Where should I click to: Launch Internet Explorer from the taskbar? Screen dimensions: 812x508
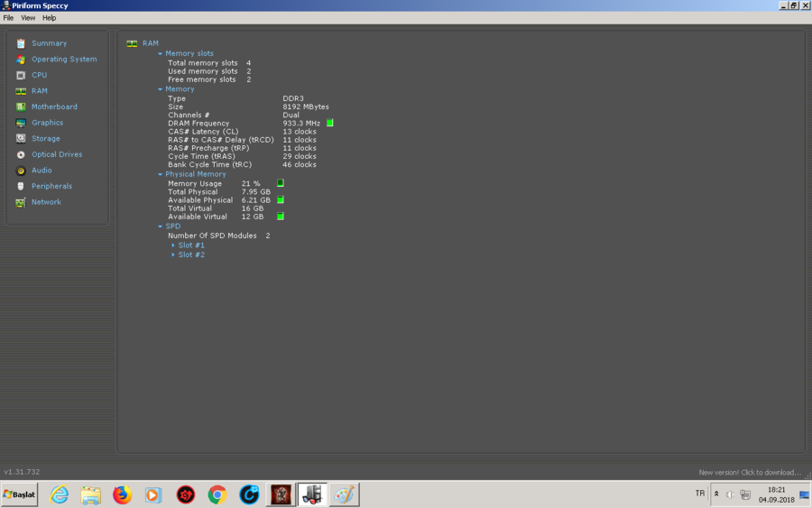coord(59,494)
